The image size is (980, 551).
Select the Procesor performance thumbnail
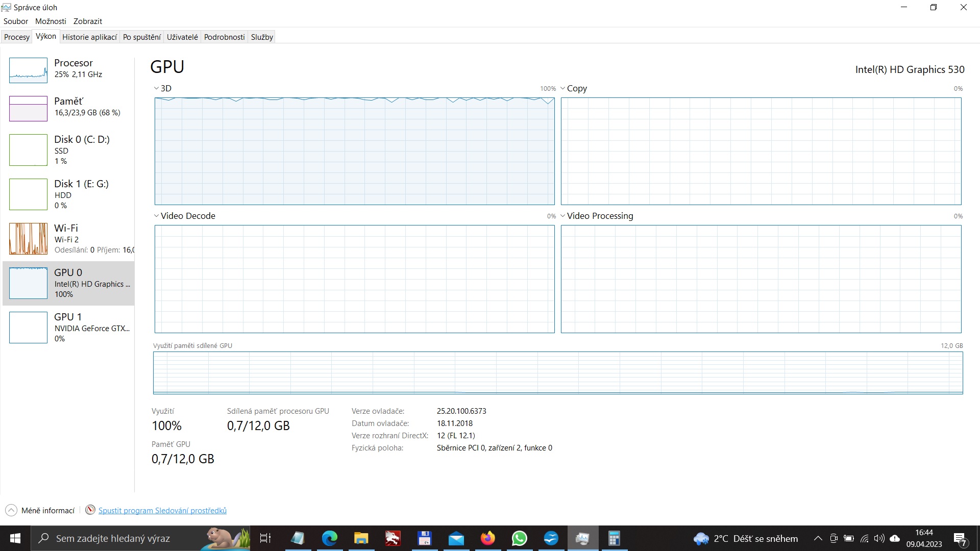tap(29, 70)
